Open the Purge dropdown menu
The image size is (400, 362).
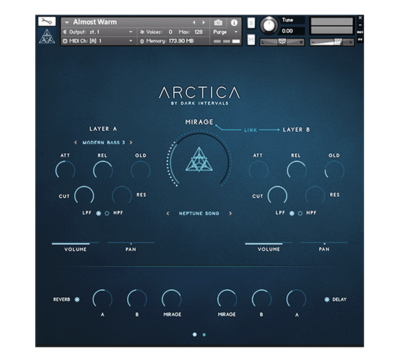click(x=225, y=32)
